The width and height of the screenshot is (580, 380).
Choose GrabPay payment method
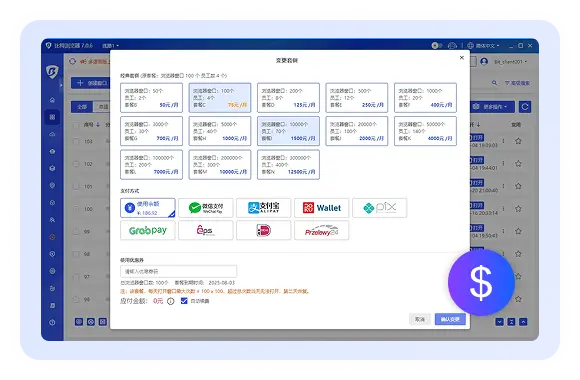148,231
